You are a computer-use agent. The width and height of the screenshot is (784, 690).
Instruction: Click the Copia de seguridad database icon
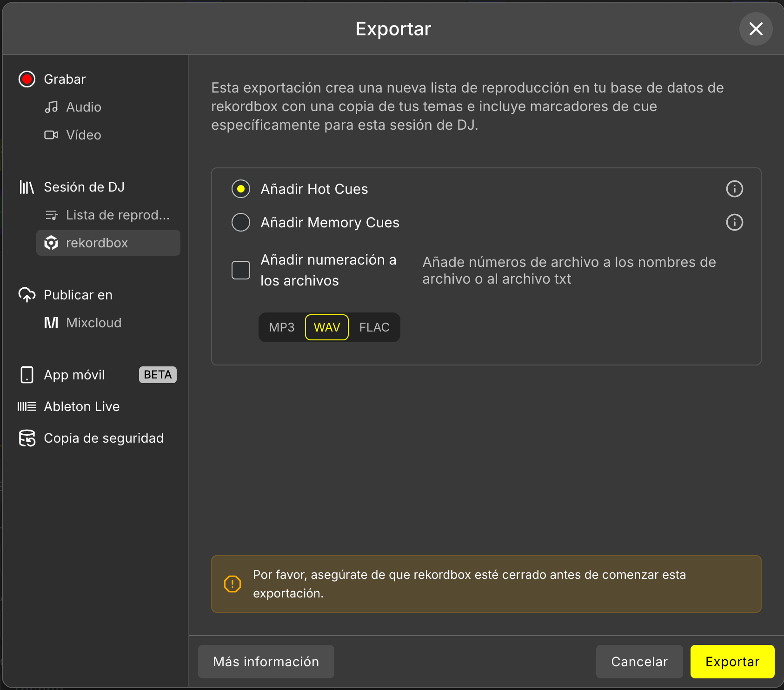pyautogui.click(x=27, y=438)
